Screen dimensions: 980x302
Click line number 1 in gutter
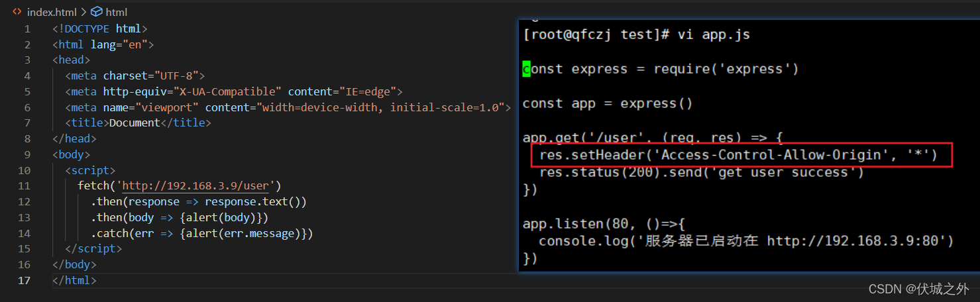(27, 28)
